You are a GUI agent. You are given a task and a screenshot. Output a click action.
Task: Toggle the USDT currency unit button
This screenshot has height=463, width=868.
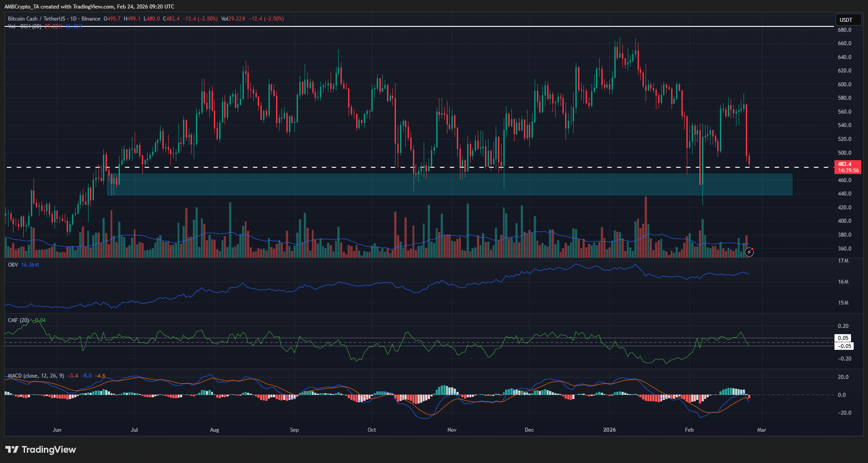coord(848,20)
